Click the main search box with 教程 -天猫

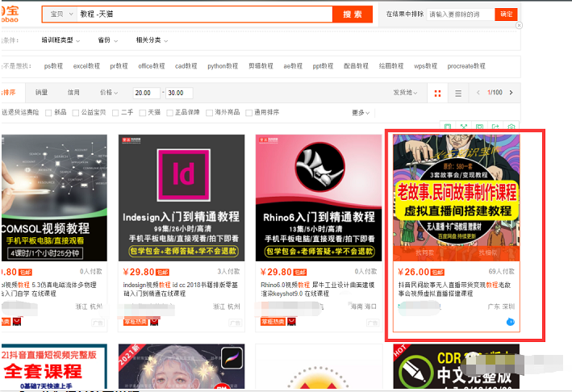[x=204, y=15]
